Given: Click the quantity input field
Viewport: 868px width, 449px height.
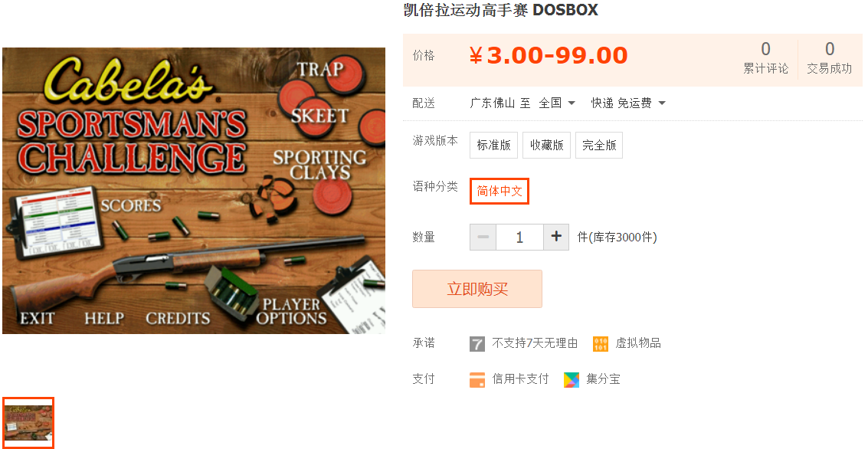Looking at the screenshot, I should pos(519,237).
